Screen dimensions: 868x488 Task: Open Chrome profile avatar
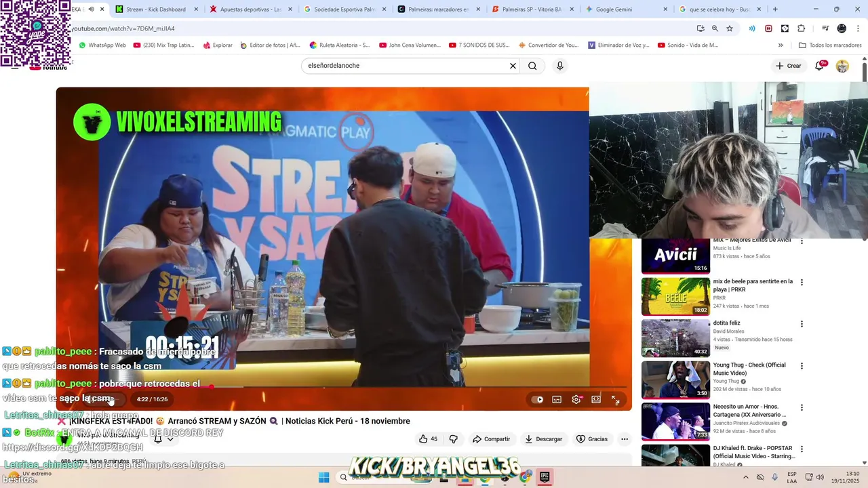(x=842, y=28)
